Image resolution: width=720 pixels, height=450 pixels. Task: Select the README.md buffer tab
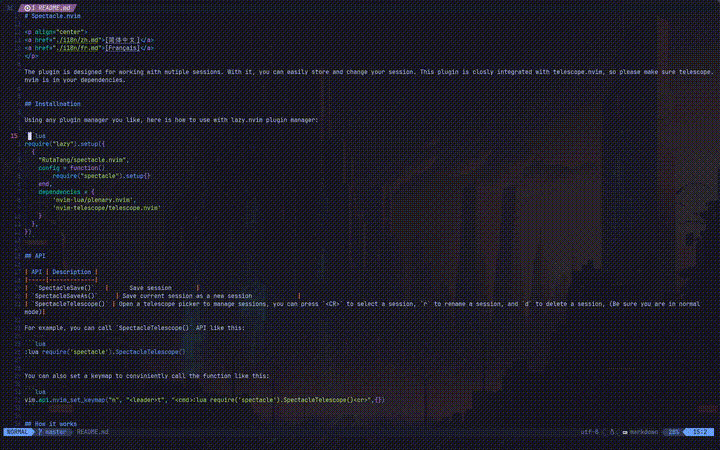point(47,8)
